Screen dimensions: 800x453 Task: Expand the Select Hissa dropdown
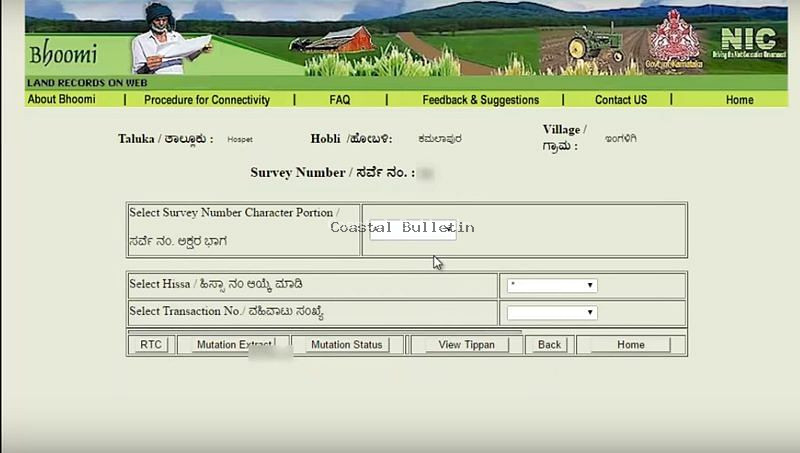[x=552, y=285]
